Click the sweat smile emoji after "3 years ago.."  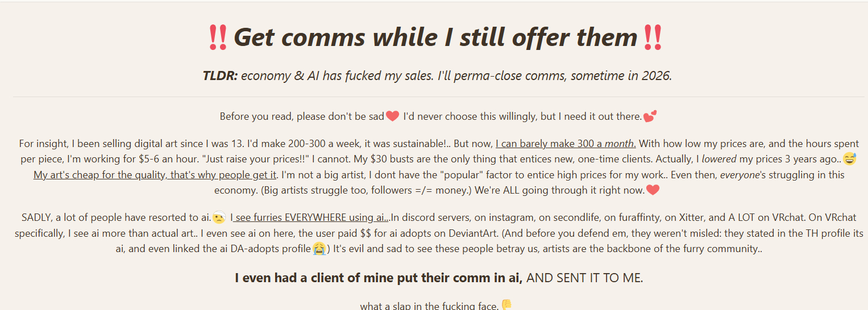point(849,159)
